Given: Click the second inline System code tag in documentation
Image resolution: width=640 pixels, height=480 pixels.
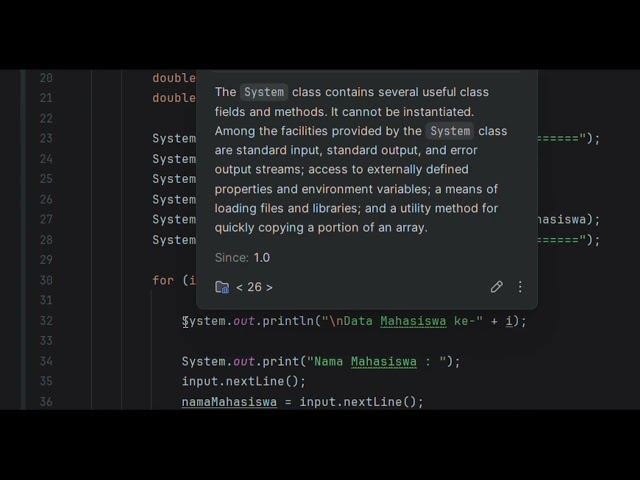Looking at the screenshot, I should [450, 131].
